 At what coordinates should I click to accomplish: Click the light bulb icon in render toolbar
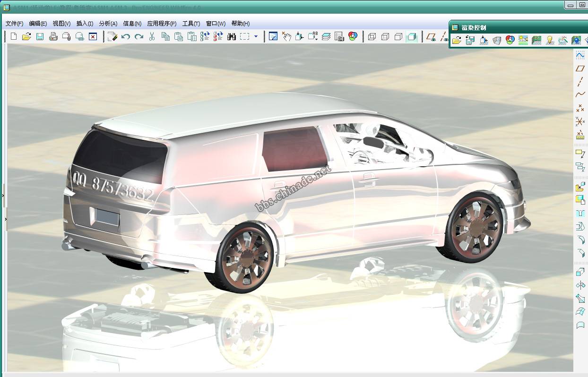point(550,41)
